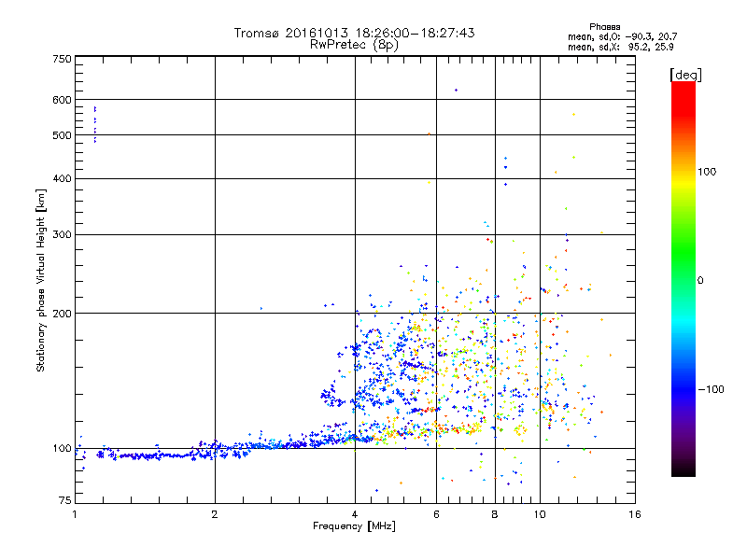Image resolution: width=747 pixels, height=560 pixels.
Task: Click the x-axis tick label '2'
Action: coord(215,514)
